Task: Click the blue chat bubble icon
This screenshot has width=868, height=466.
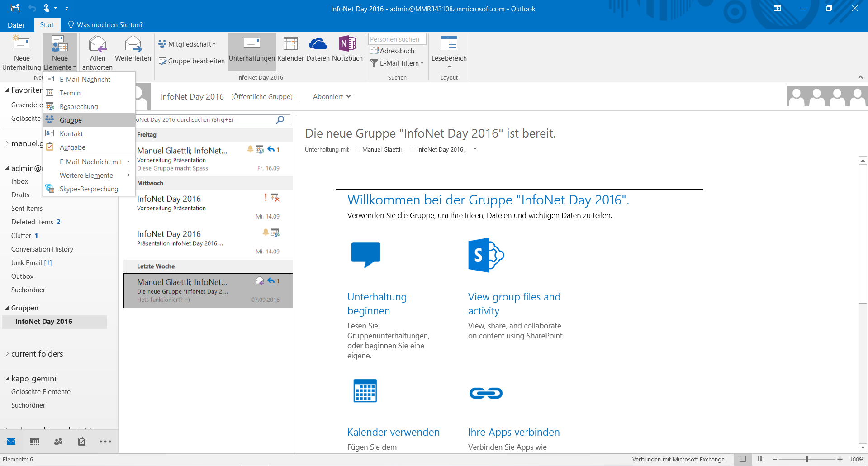Action: 365,255
